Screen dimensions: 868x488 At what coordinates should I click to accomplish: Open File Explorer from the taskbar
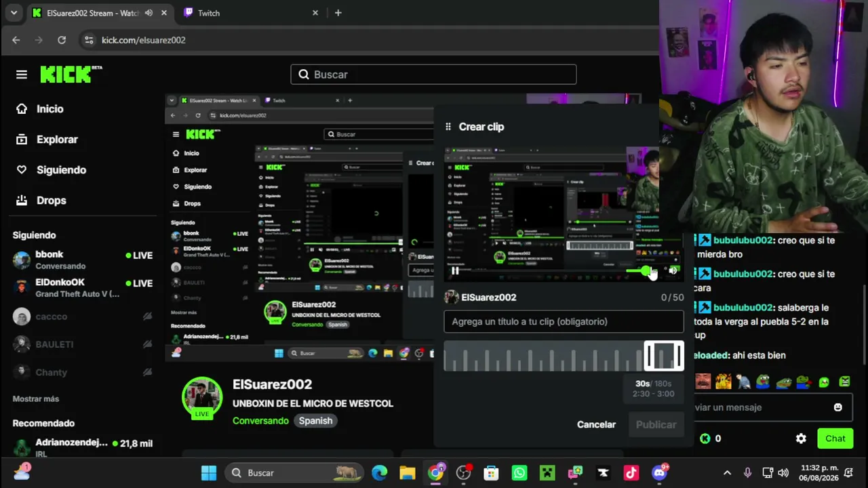click(x=407, y=473)
